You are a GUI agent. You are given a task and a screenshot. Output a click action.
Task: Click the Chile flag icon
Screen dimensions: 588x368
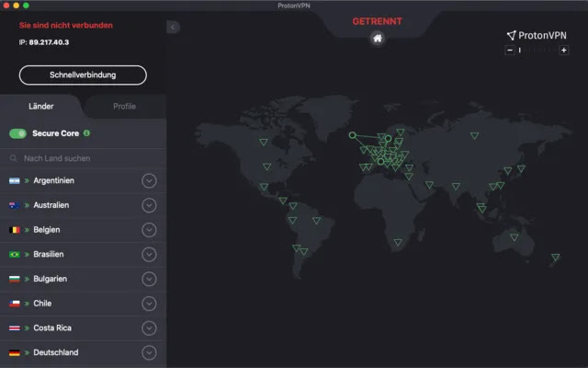pos(15,304)
